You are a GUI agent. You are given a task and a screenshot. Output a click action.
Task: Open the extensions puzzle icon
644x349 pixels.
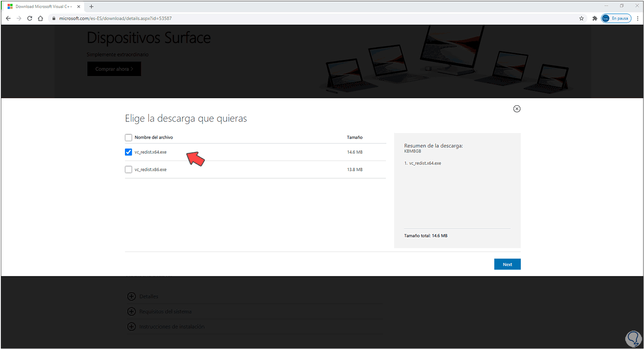595,18
